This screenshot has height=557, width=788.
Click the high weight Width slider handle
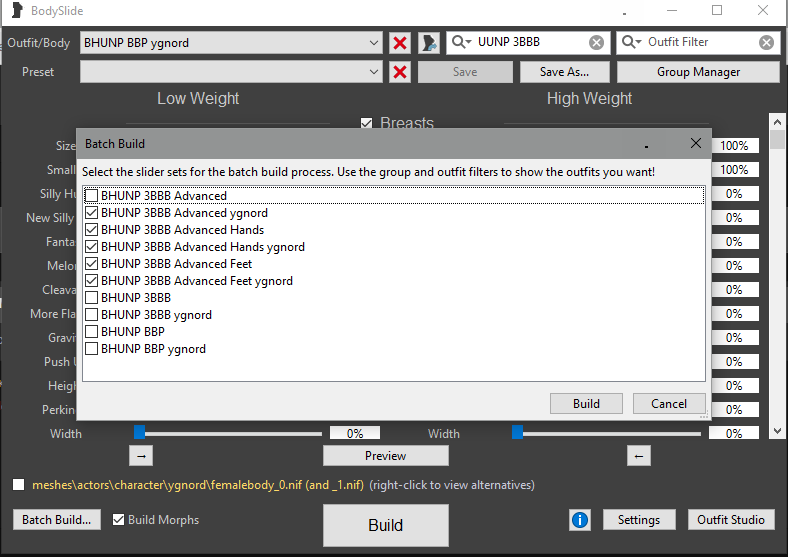517,432
